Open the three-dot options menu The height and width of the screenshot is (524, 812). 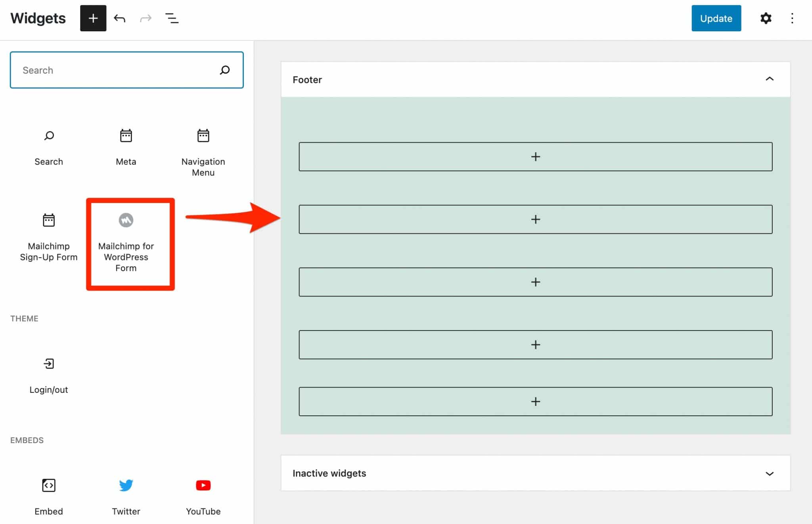(792, 18)
